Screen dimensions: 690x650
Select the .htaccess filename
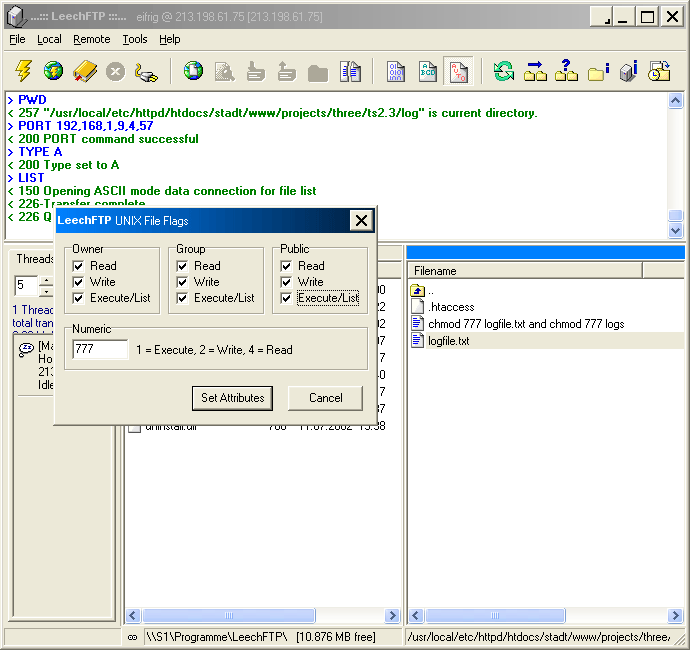pos(451,307)
